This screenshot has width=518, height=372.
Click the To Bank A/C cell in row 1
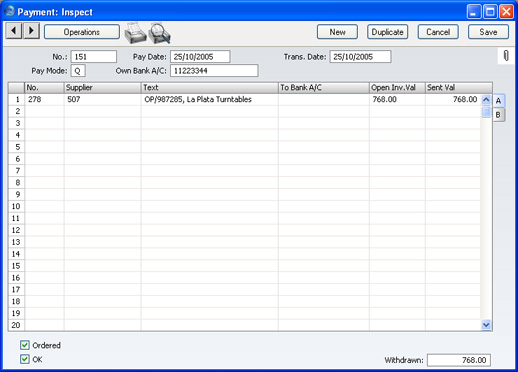pos(324,99)
